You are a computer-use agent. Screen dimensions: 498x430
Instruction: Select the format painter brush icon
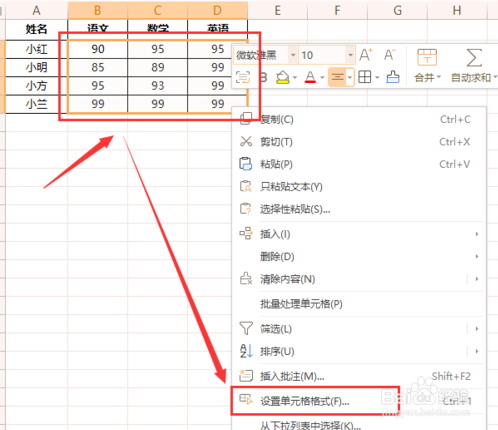pyautogui.click(x=393, y=77)
